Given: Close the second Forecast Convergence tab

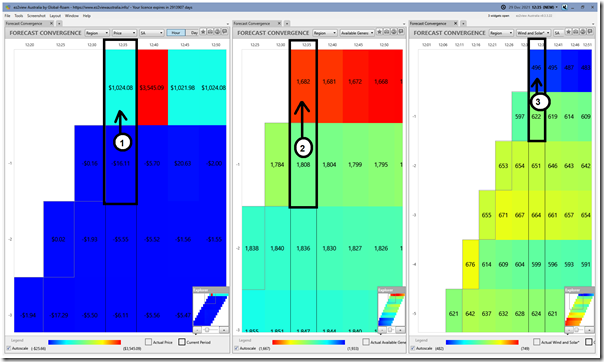Looking at the screenshot, I should (x=279, y=23).
